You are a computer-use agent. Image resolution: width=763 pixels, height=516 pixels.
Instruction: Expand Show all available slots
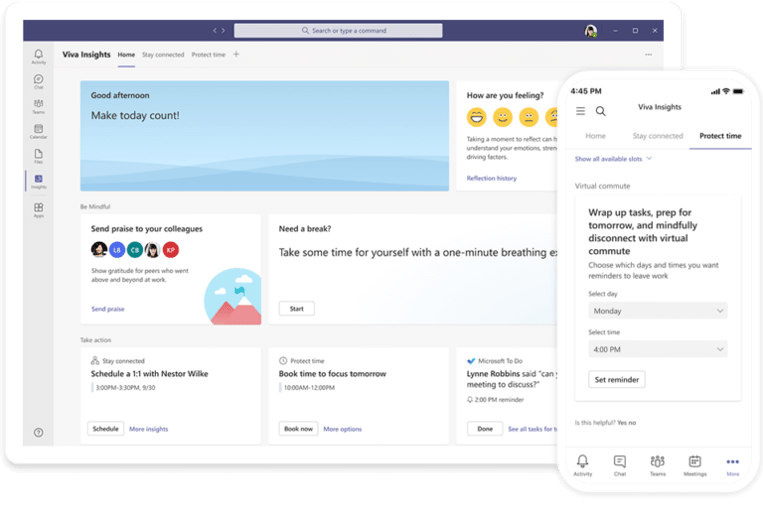click(x=613, y=158)
